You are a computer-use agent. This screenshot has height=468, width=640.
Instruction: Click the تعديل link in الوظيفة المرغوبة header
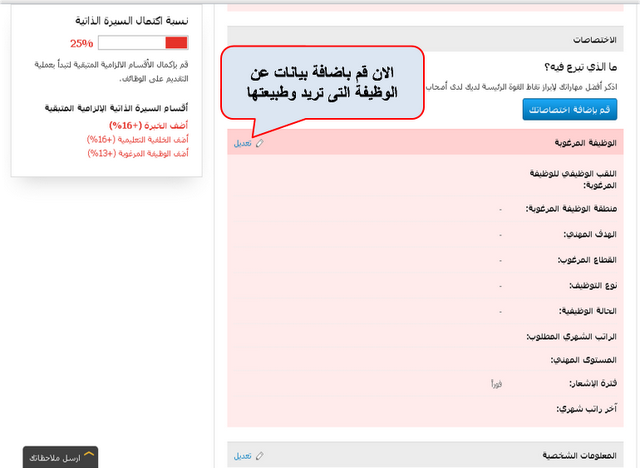coord(242,143)
